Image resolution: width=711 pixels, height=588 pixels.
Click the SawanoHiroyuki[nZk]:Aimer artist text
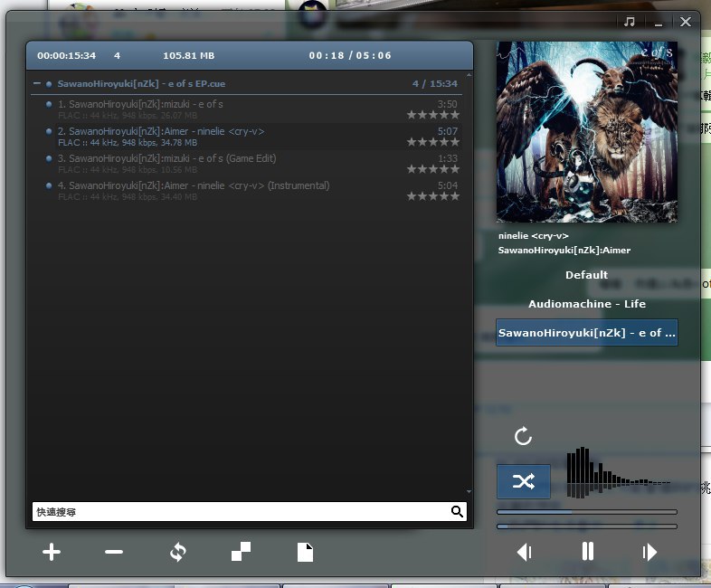click(x=564, y=251)
